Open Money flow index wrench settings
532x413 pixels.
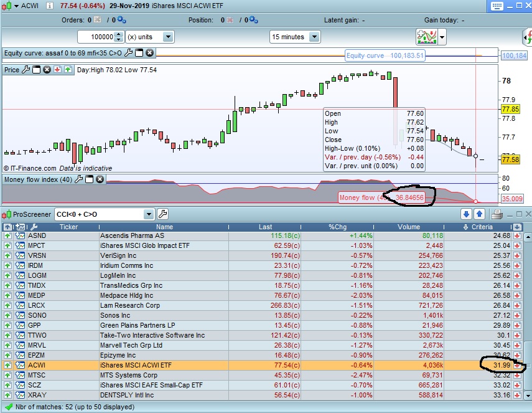tap(79, 179)
